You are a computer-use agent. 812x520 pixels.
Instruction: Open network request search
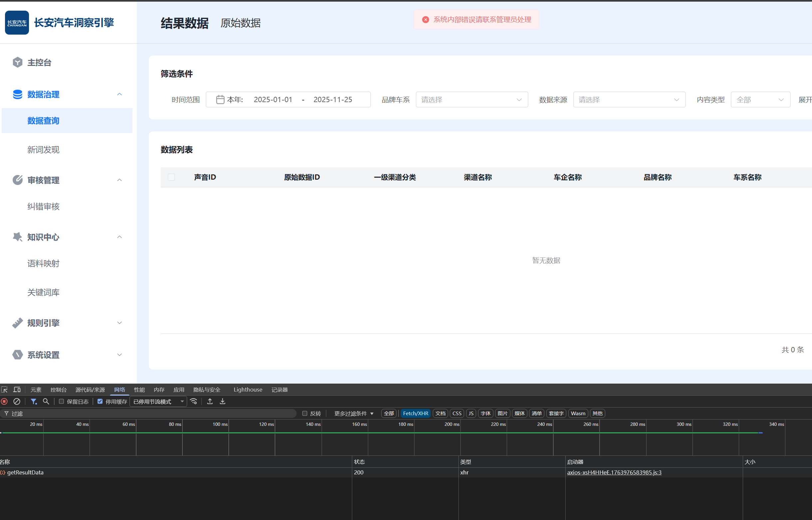point(46,402)
